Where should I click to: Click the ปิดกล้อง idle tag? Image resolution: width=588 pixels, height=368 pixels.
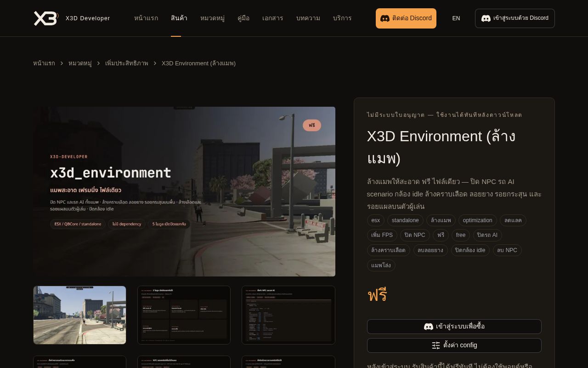[x=470, y=250]
